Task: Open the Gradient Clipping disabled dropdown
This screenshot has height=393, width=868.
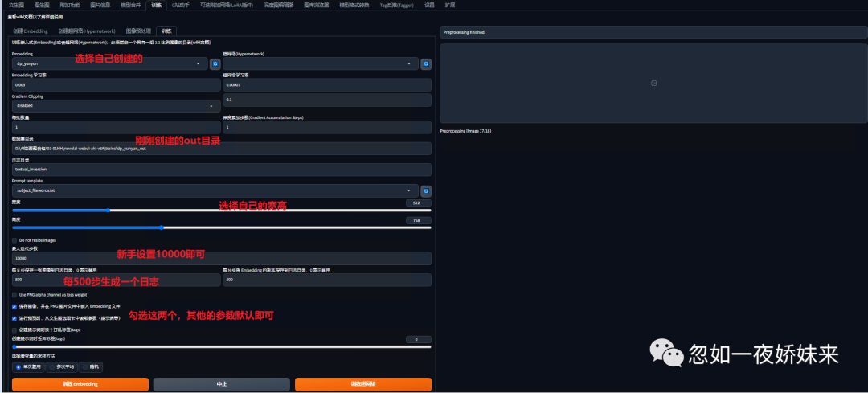Action: coord(117,105)
